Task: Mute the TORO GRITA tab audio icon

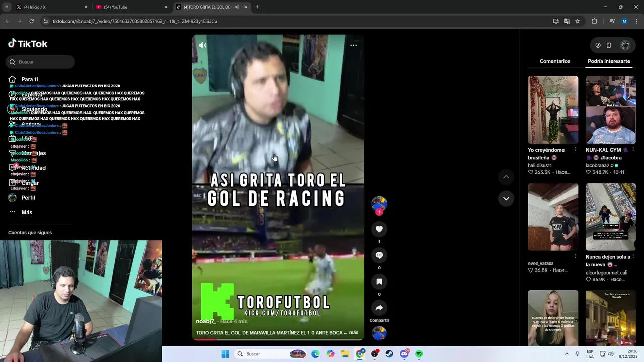Action: coord(237,7)
